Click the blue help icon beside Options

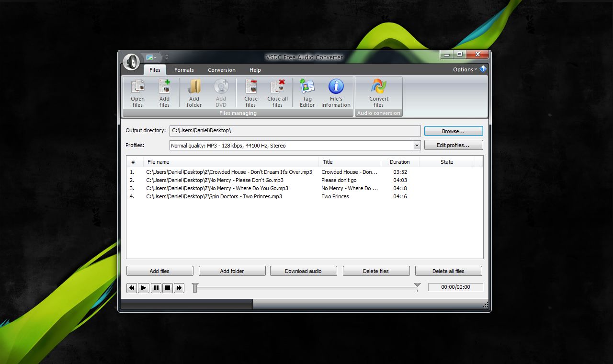(483, 69)
